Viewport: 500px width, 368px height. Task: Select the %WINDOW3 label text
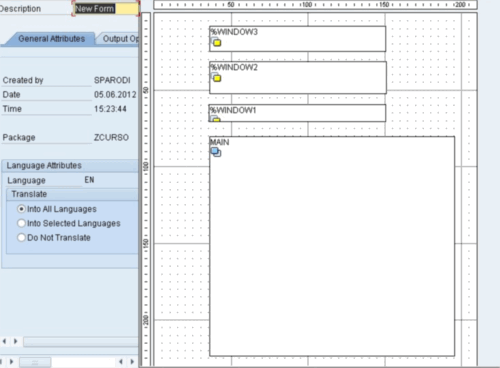click(x=234, y=32)
